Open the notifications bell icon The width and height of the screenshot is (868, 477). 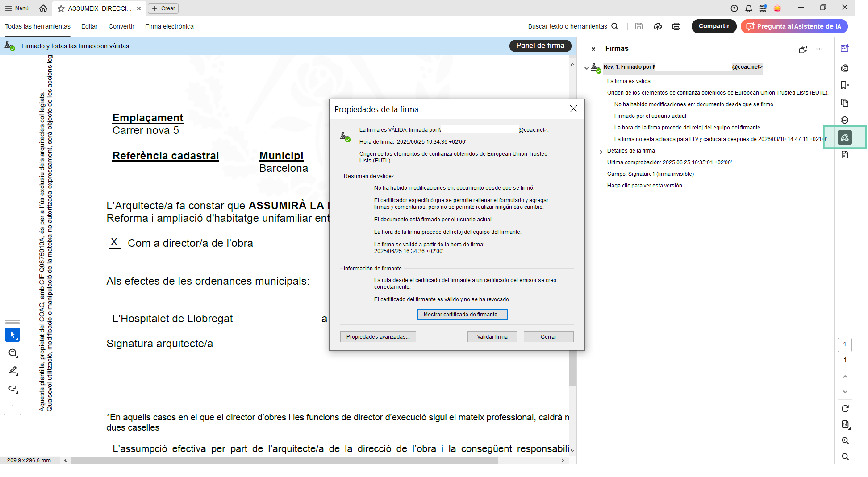[x=749, y=8]
